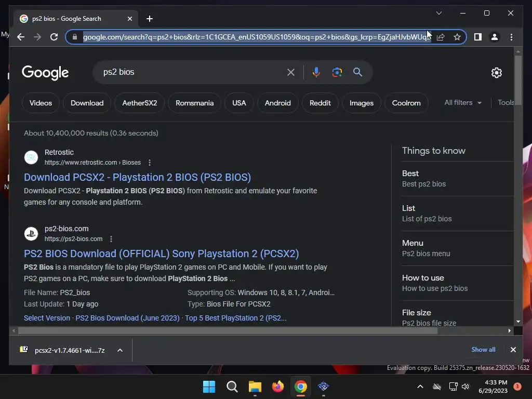Open Chrome's three-dot menu
The image size is (532, 399).
pos(511,37)
